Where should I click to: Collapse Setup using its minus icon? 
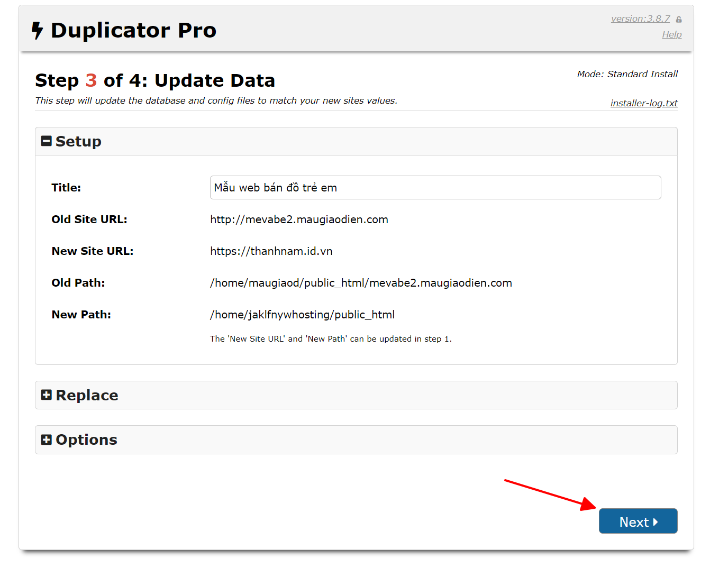pos(47,141)
